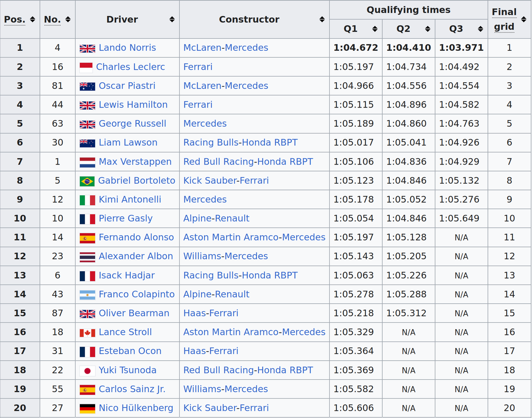532x418 pixels.
Task: Click the German flag beside Nico Hülkenberg
Action: click(87, 408)
